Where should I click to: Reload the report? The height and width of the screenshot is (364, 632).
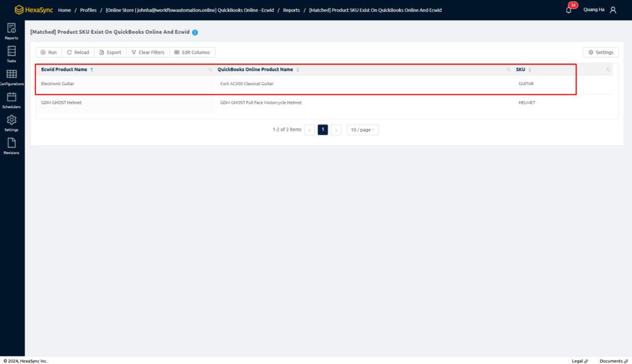click(78, 52)
